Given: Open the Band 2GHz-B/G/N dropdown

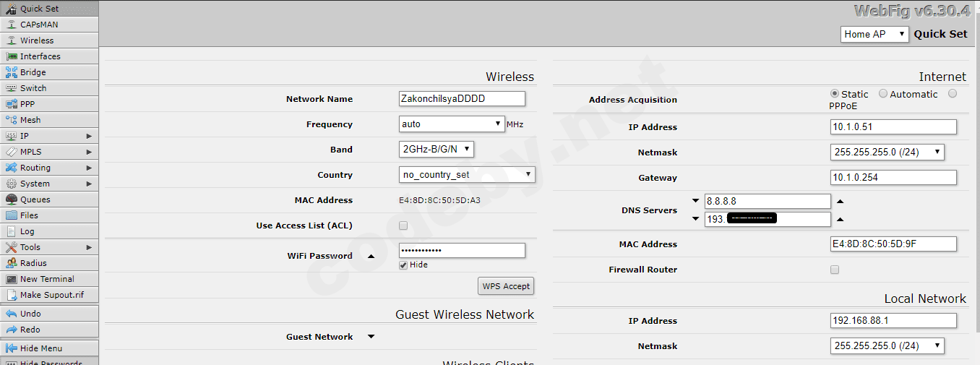Looking at the screenshot, I should [437, 150].
